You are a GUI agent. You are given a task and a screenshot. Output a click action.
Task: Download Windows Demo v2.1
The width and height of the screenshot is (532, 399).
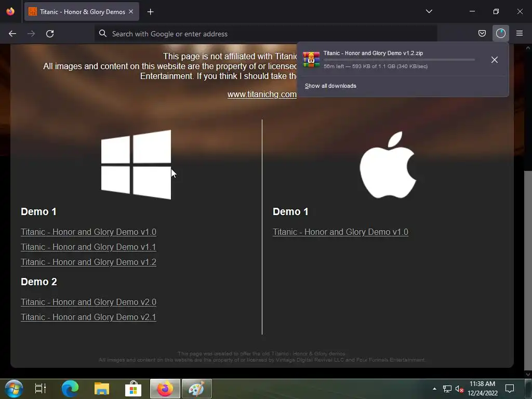click(x=88, y=317)
